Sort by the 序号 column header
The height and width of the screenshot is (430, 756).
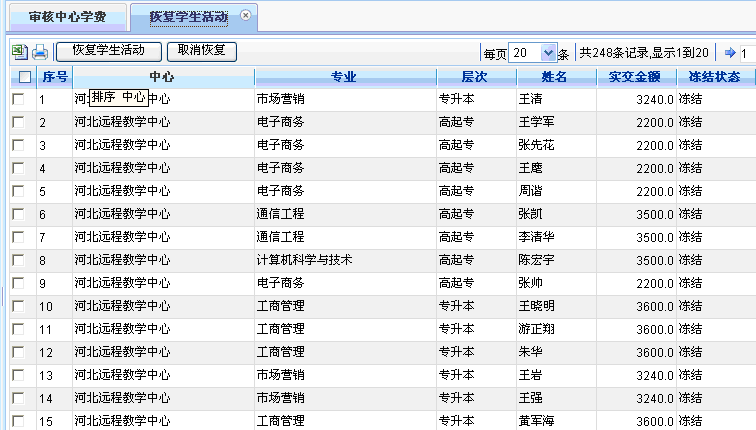54,77
